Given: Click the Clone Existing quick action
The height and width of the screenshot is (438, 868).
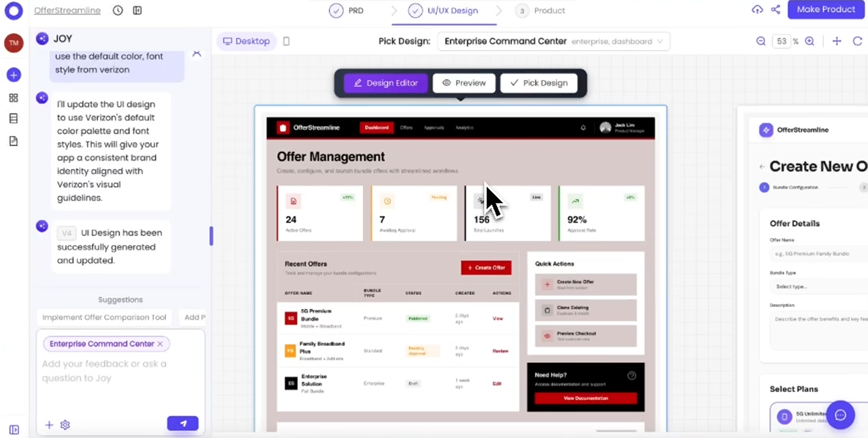Looking at the screenshot, I should coord(586,310).
